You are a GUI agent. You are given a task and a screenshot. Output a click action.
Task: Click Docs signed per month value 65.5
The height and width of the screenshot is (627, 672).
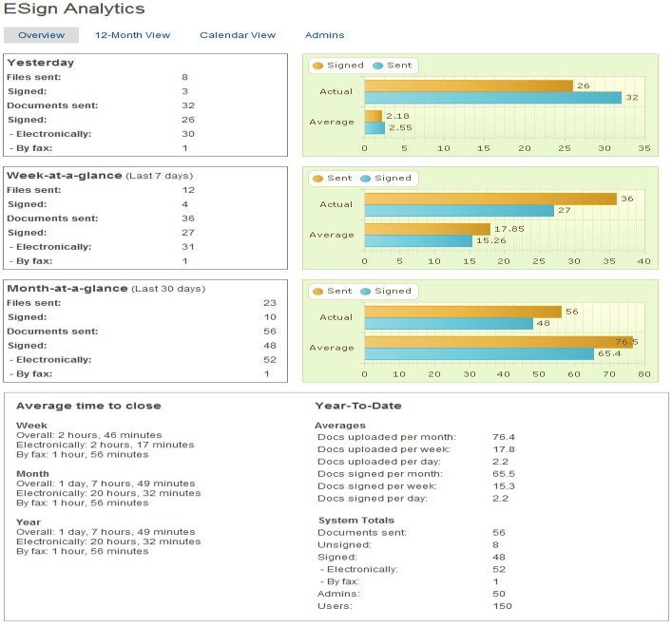[504, 474]
